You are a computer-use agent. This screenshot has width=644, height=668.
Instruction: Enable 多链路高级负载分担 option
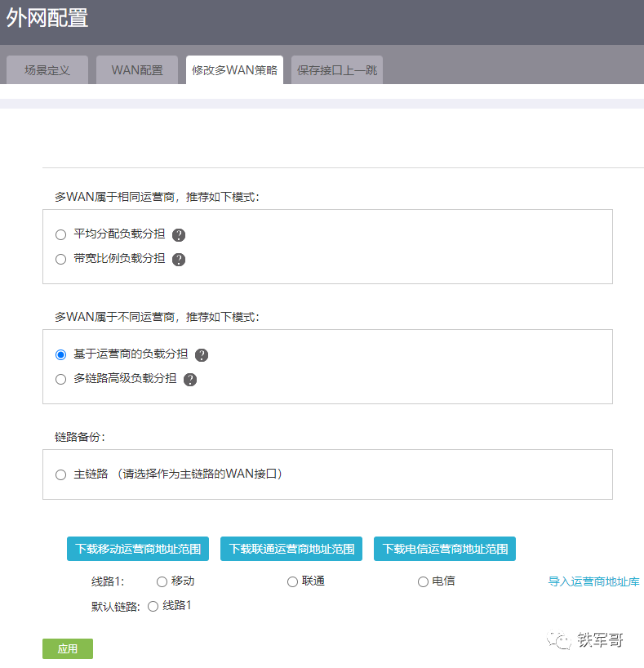(x=60, y=380)
